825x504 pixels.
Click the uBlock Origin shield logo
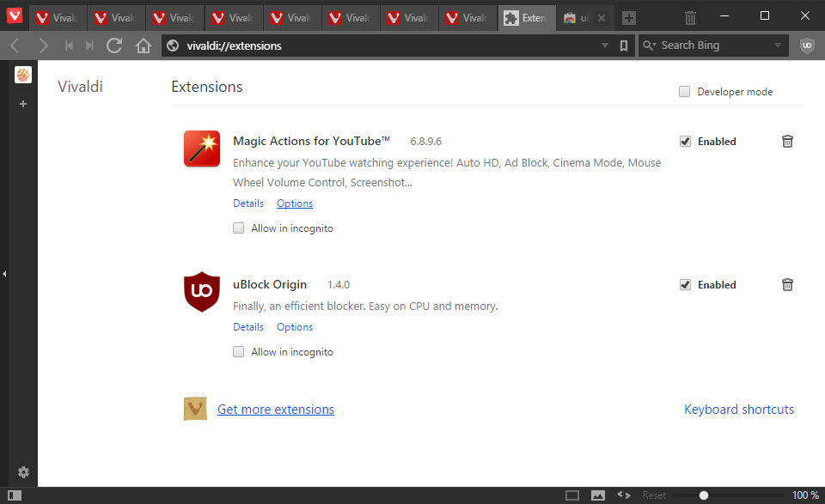[x=201, y=292]
